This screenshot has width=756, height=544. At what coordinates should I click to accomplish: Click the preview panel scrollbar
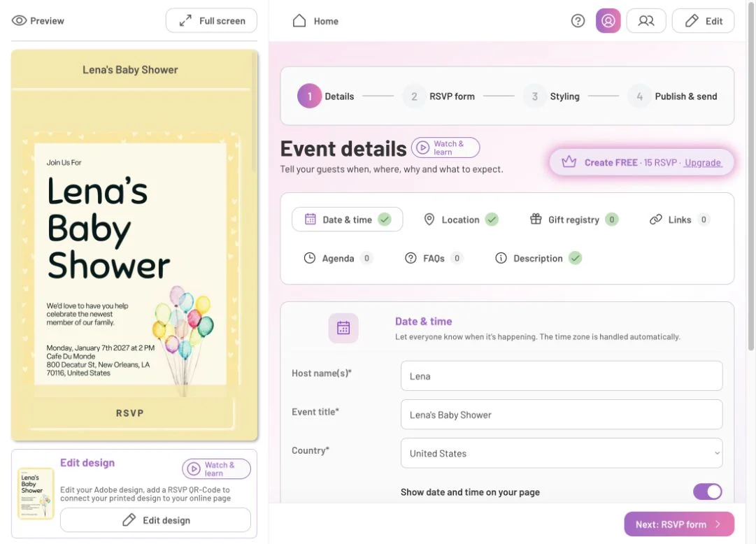pyautogui.click(x=254, y=111)
